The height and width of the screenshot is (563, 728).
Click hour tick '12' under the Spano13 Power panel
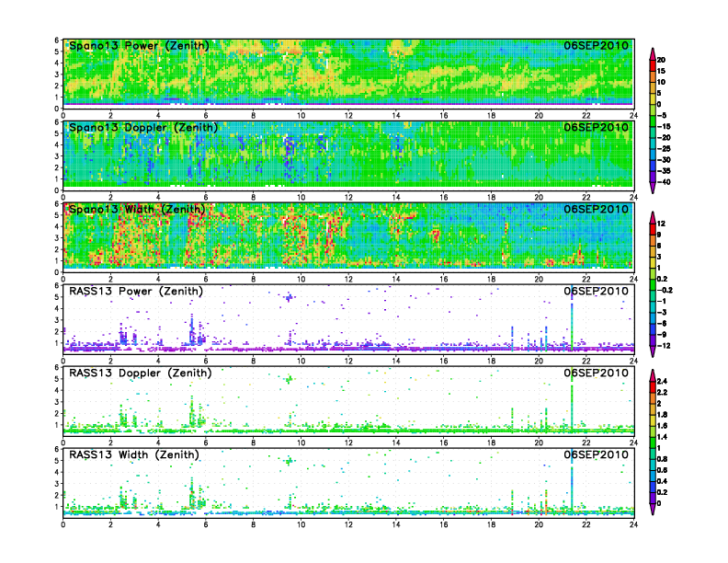click(x=348, y=116)
